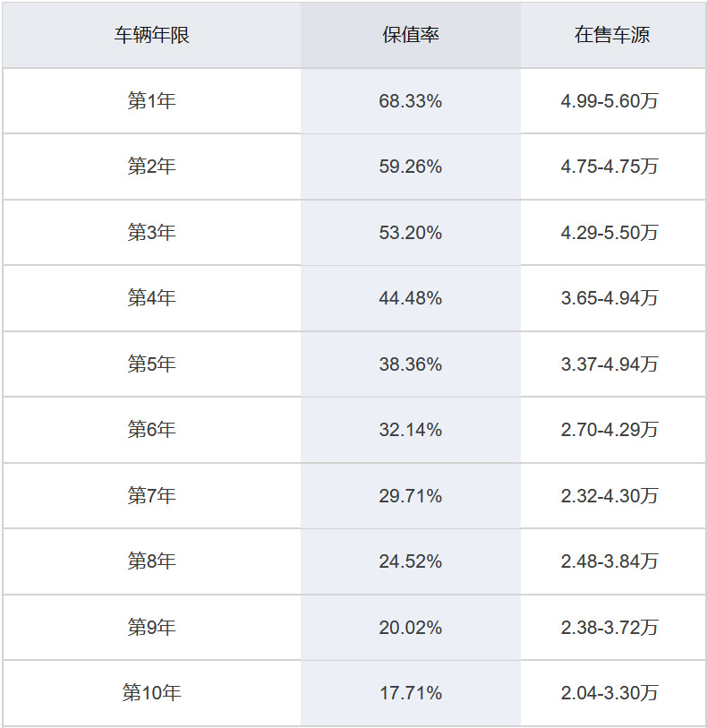707x728 pixels.
Task: Click the 第10年 row label
Action: click(x=151, y=693)
